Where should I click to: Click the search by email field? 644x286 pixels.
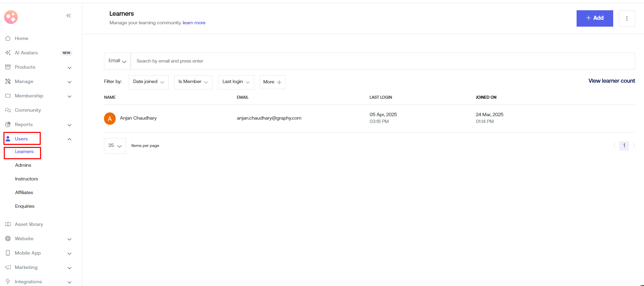[382, 61]
